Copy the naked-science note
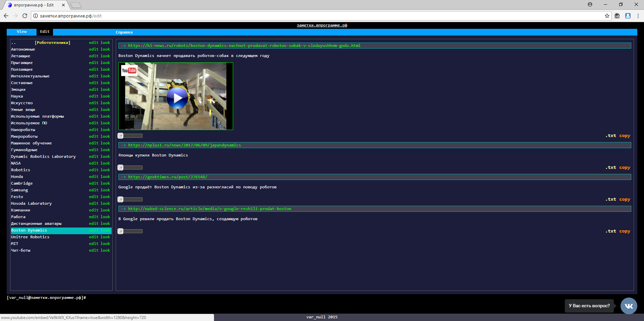Viewport: 644px width, 321px height. (x=625, y=231)
